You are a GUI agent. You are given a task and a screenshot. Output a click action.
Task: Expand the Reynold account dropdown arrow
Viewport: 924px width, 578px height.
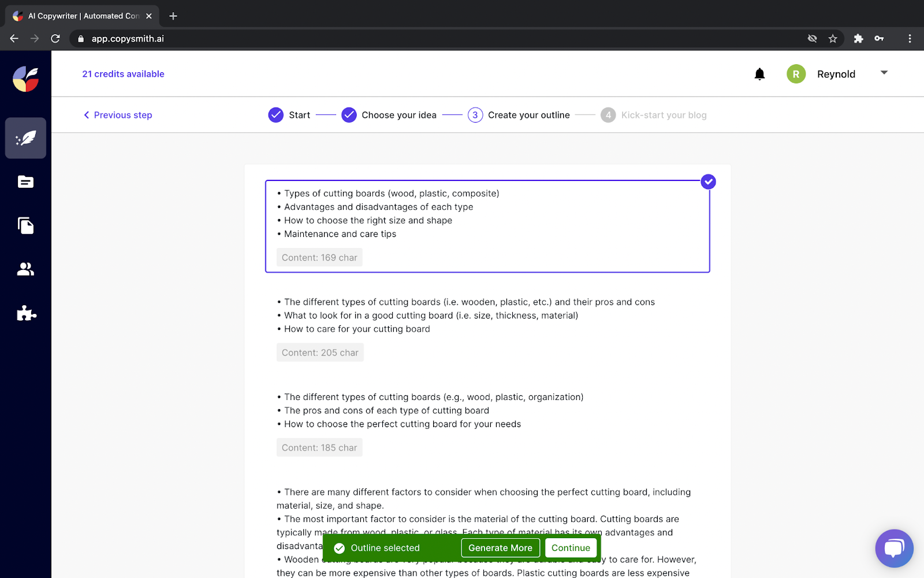coord(884,73)
